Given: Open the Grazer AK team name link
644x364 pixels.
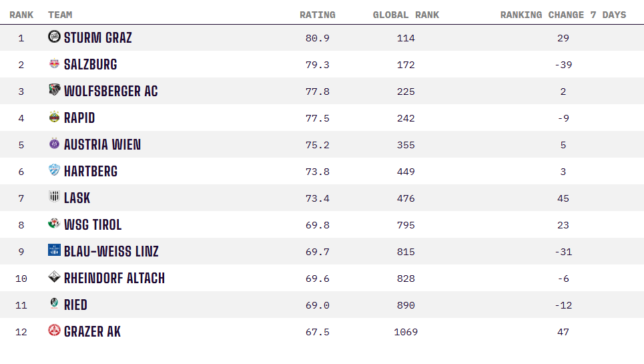Looking at the screenshot, I should [x=93, y=331].
